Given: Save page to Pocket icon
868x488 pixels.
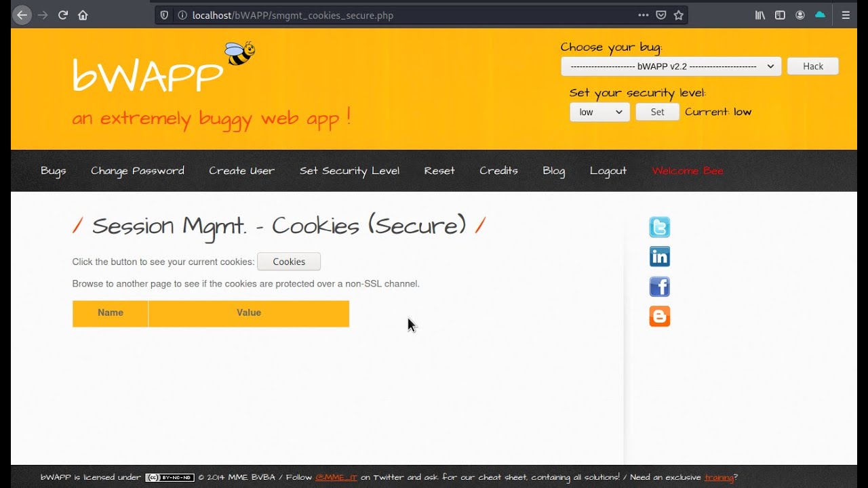Looking at the screenshot, I should (x=661, y=15).
